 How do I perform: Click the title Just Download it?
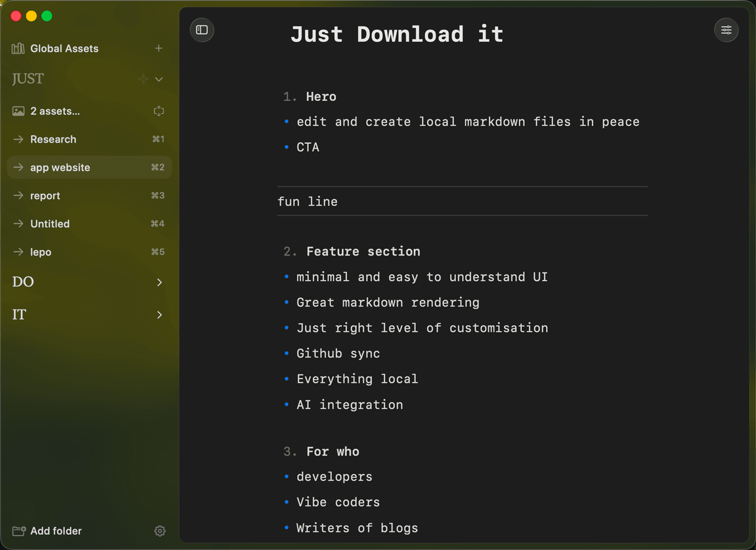click(397, 34)
